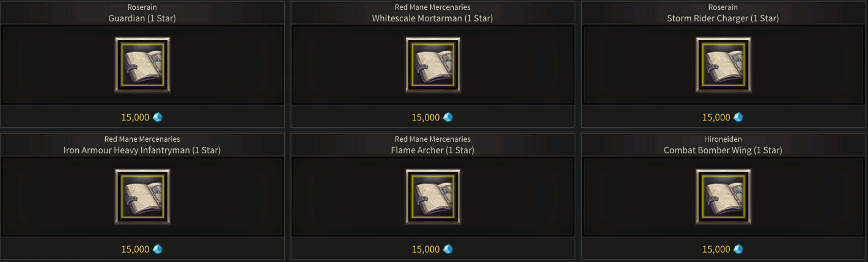Click the 15,000 price under Combat Bomber Wing
The height and width of the screenshot is (262, 868).
click(x=716, y=249)
